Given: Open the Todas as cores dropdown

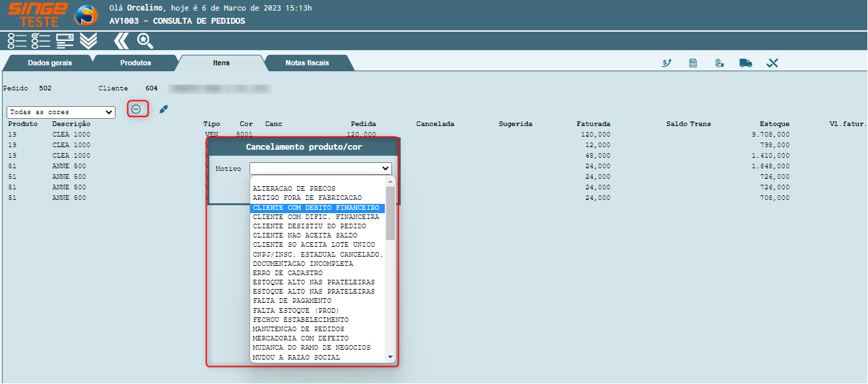Looking at the screenshot, I should pos(61,112).
